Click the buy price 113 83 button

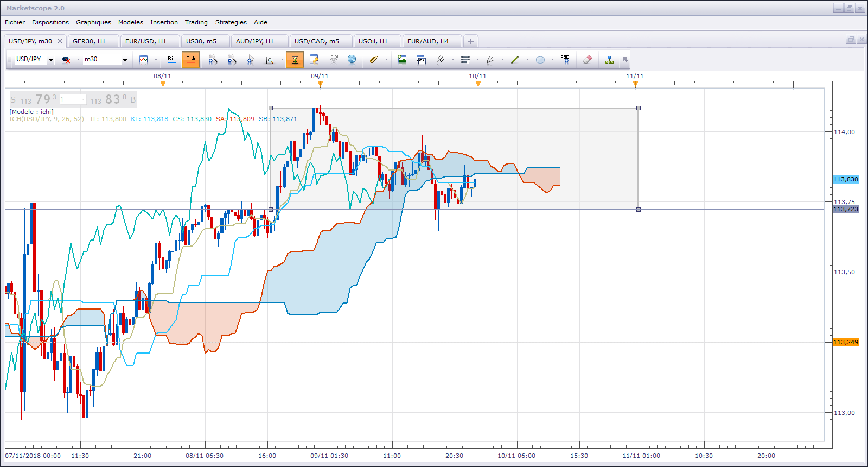coord(112,99)
